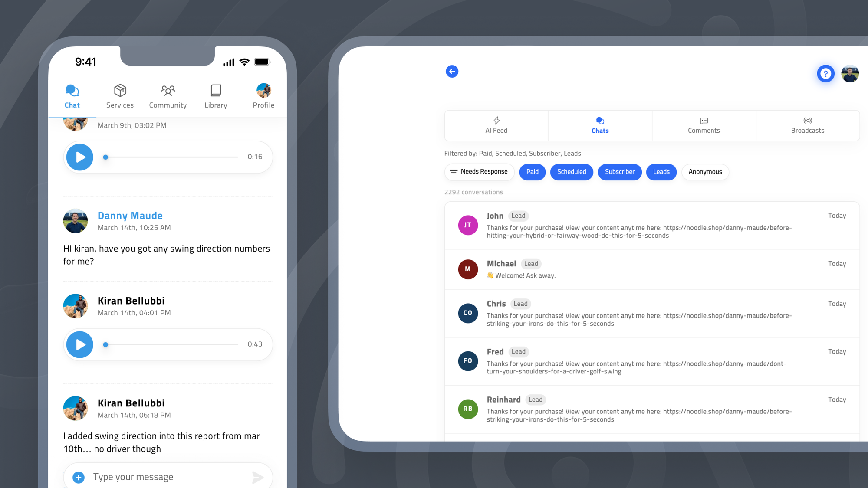
Task: Click the back arrow navigation icon
Action: [x=451, y=72]
